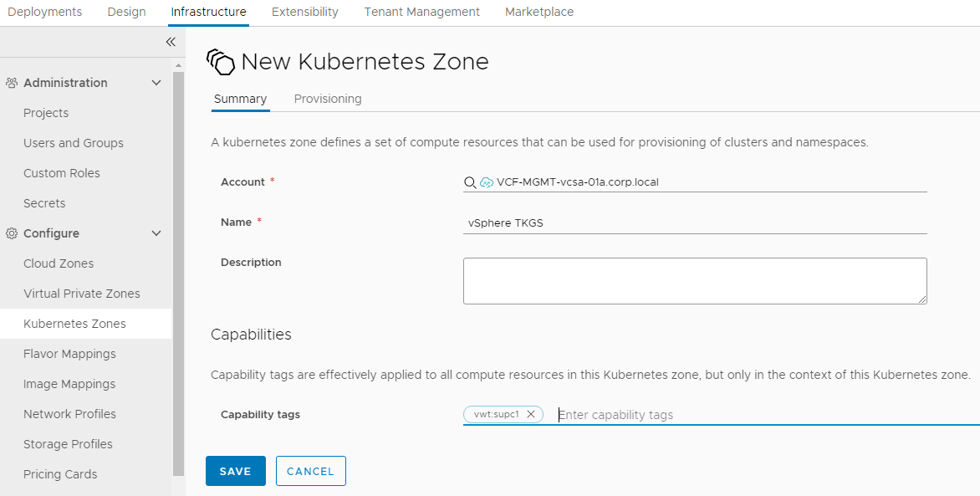Select the Infrastructure tab
980x496 pixels.
(208, 12)
